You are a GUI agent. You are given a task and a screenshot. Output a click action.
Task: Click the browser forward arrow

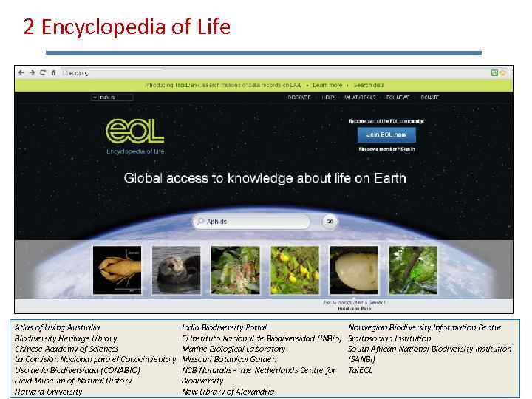pos(32,72)
